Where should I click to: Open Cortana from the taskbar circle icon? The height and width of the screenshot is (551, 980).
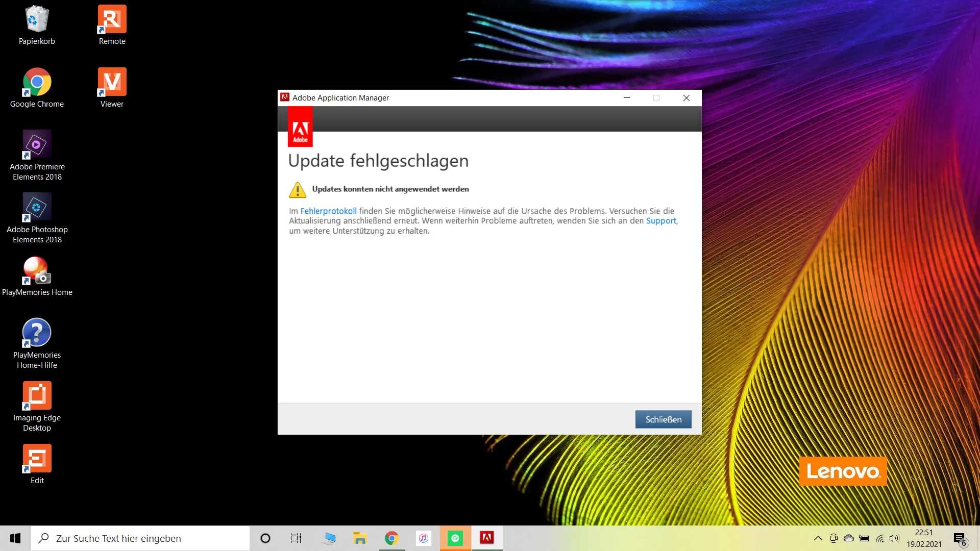click(x=265, y=538)
